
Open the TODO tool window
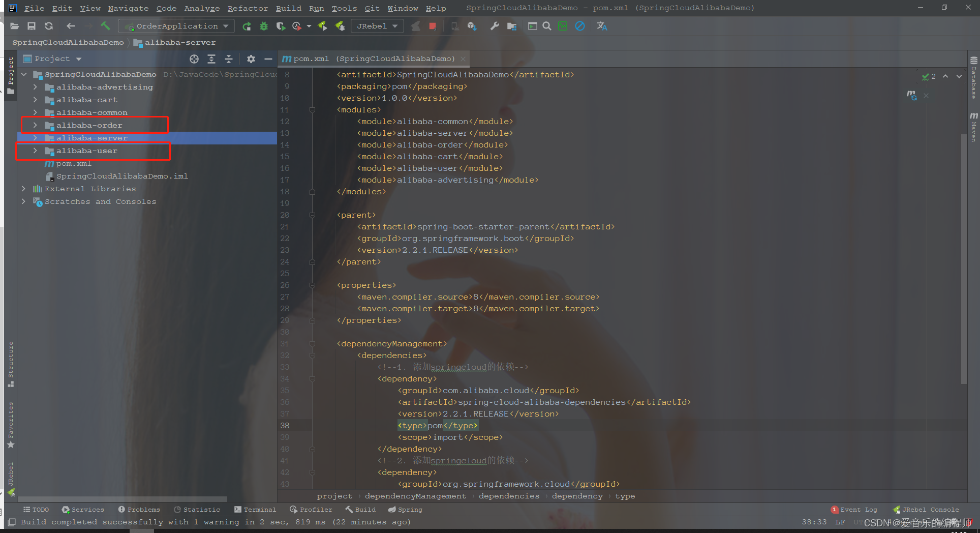36,510
